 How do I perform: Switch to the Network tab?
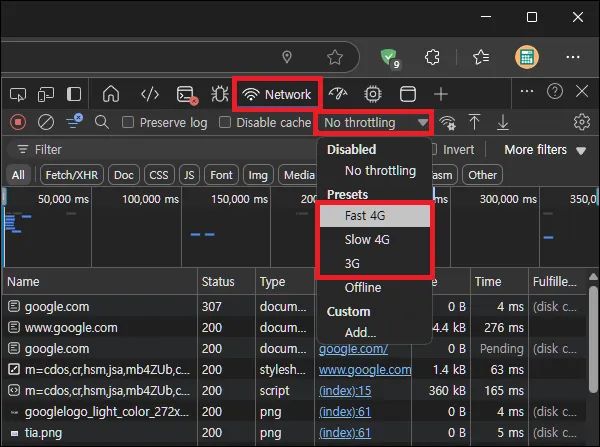(x=277, y=94)
